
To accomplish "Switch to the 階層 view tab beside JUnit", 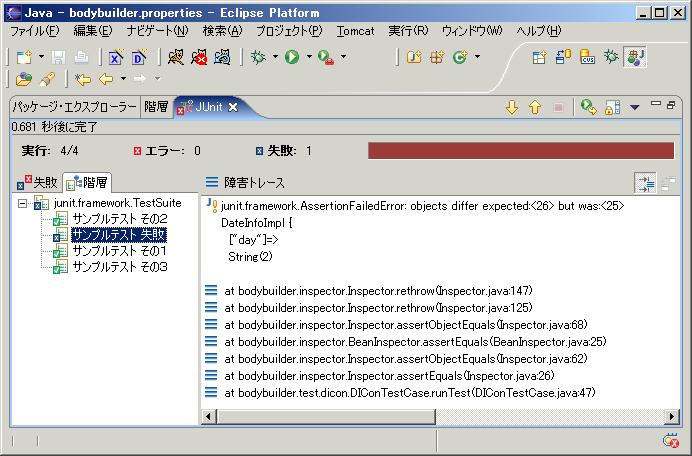I will [156, 107].
